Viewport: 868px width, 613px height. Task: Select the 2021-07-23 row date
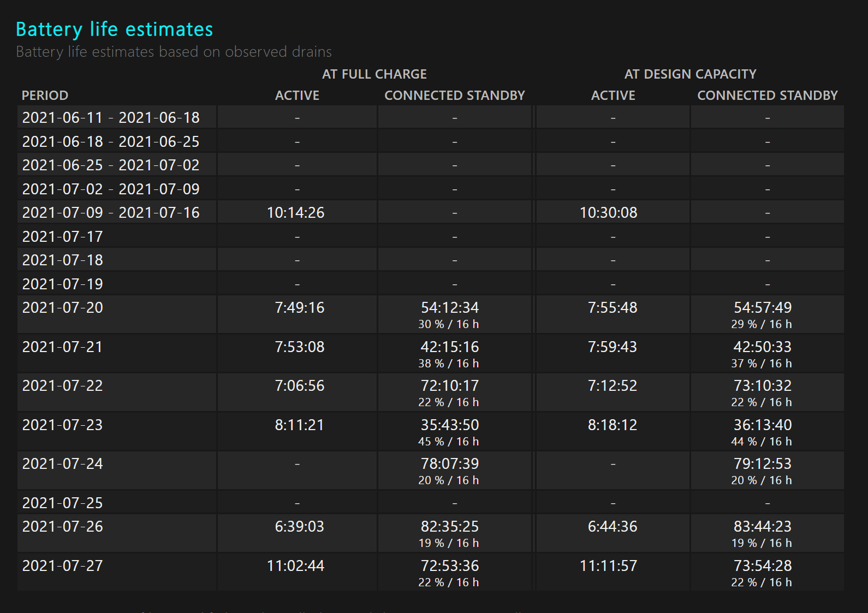(x=63, y=425)
